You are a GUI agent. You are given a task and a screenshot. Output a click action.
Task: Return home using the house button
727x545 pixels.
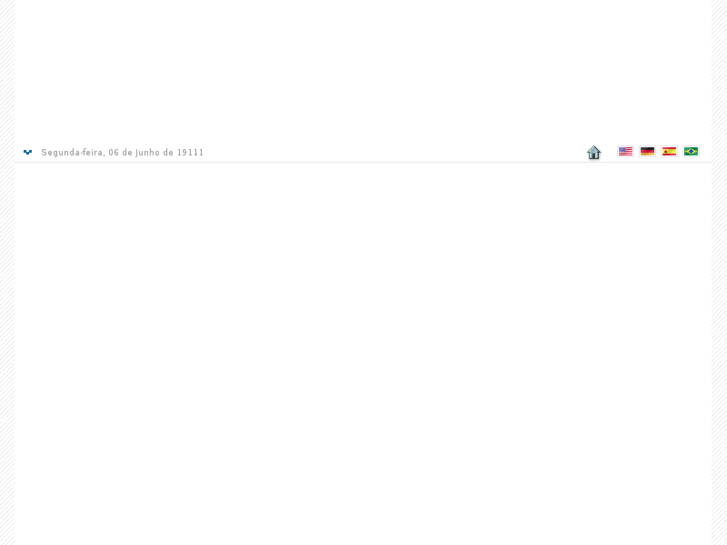(593, 152)
